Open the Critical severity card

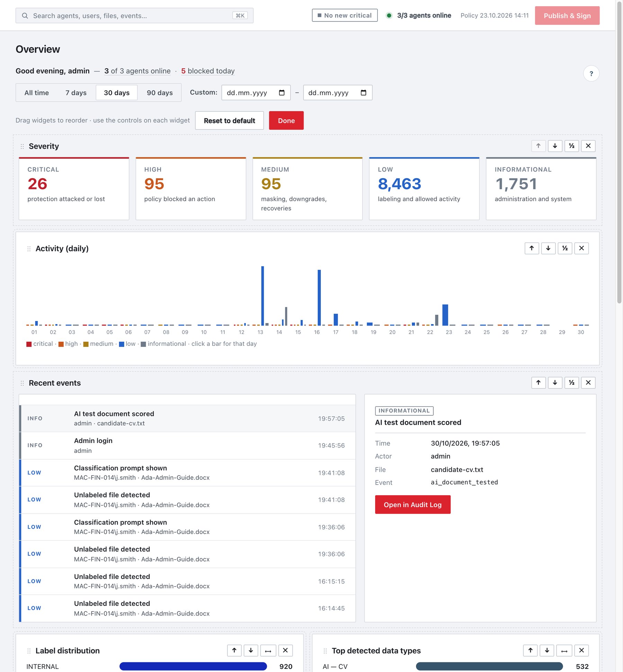(x=74, y=189)
